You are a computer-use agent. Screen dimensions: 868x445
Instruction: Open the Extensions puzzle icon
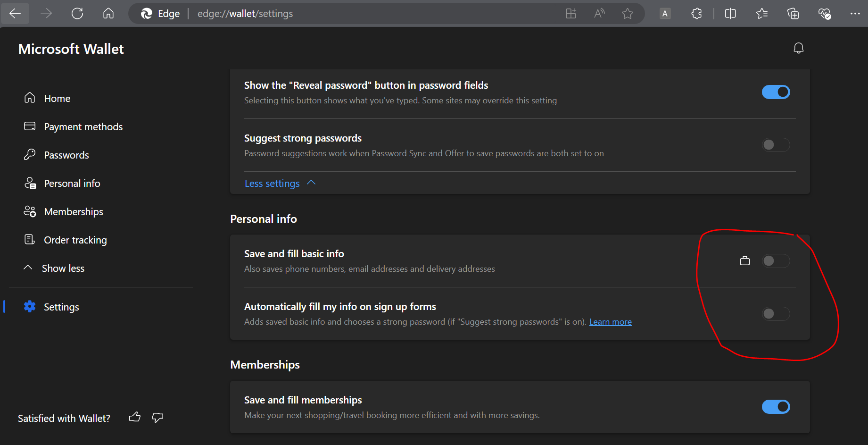(x=696, y=14)
